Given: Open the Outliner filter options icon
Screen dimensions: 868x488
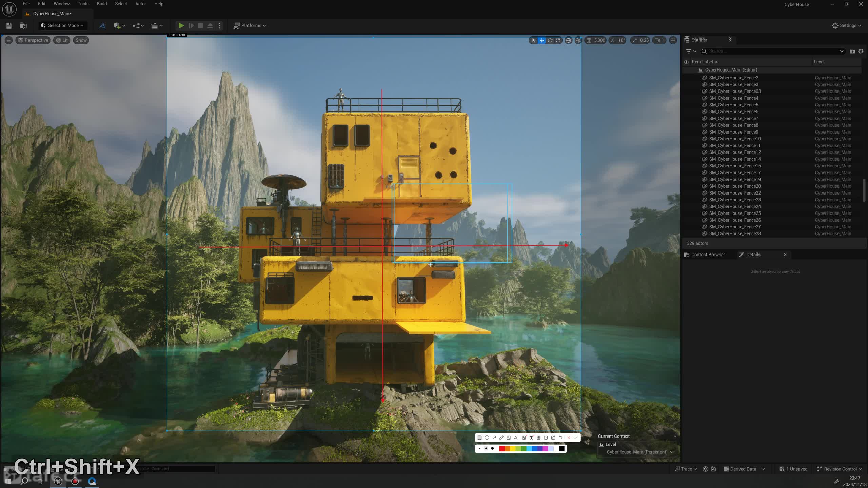Looking at the screenshot, I should click(x=691, y=51).
